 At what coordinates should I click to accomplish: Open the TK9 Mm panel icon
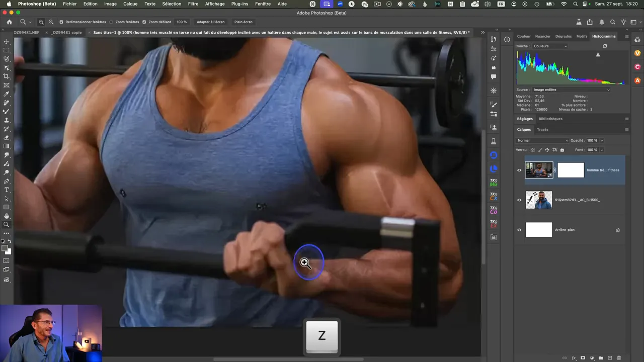click(494, 183)
